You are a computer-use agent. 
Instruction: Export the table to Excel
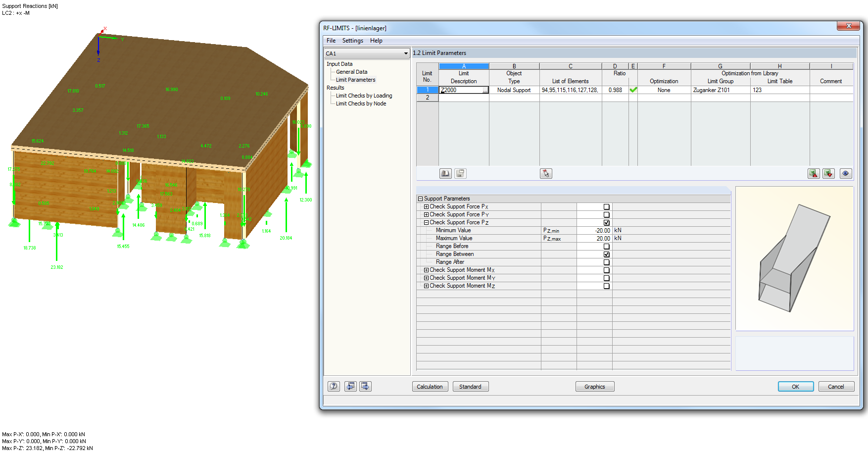(x=814, y=173)
